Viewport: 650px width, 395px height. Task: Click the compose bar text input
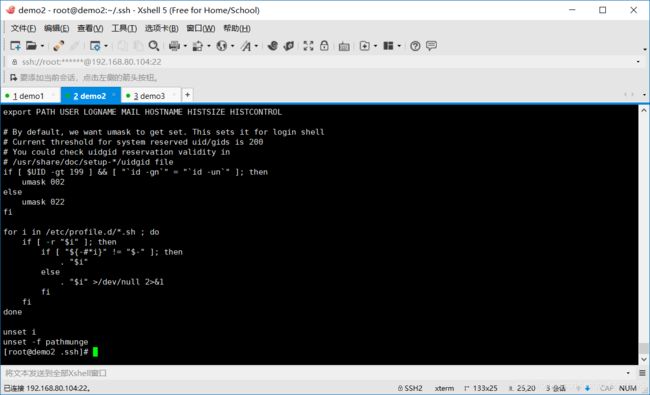[x=313, y=373]
